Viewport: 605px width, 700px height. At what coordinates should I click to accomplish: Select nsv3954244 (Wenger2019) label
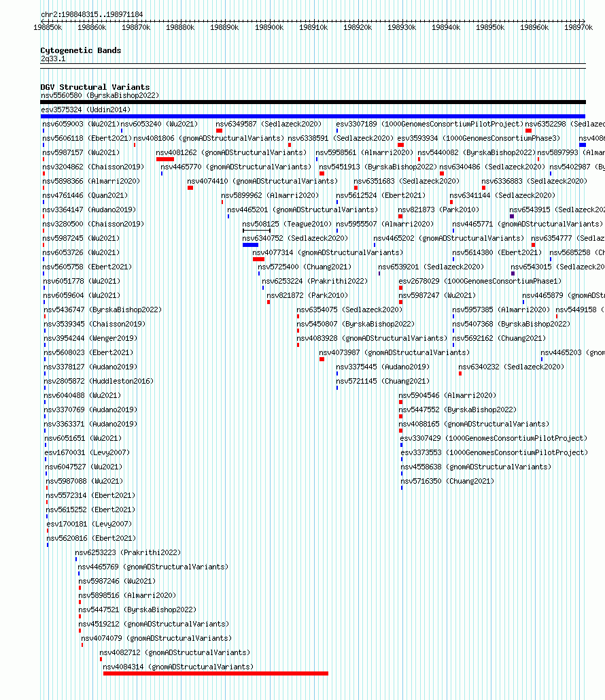pos(90,338)
